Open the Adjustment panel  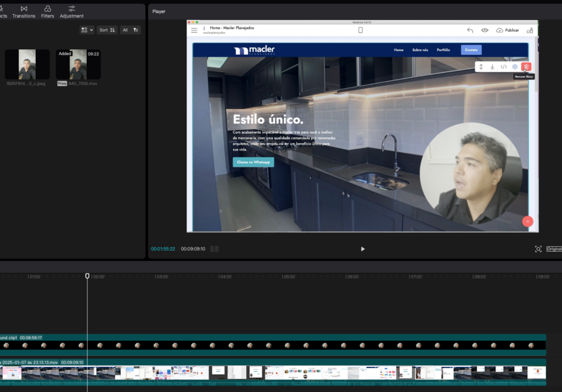[72, 12]
